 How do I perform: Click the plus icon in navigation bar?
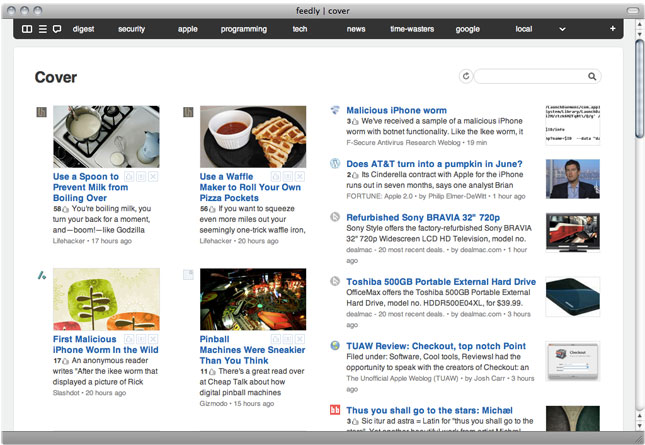point(613,28)
